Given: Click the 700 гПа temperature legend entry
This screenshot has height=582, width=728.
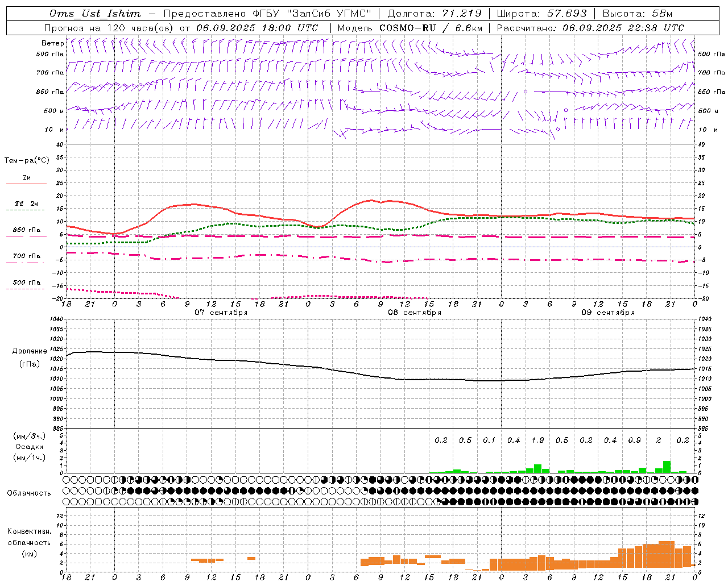Looking at the screenshot, I should 27,256.
